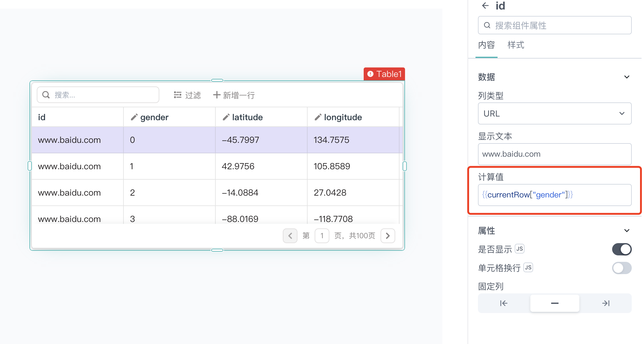Toggle JS mode for 单元格换行
The height and width of the screenshot is (344, 644).
pos(528,267)
